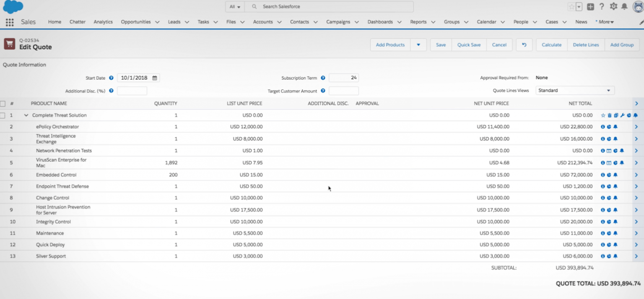
Task: Click the wrench icon on Complete Threat Solution row
Action: [x=622, y=115]
